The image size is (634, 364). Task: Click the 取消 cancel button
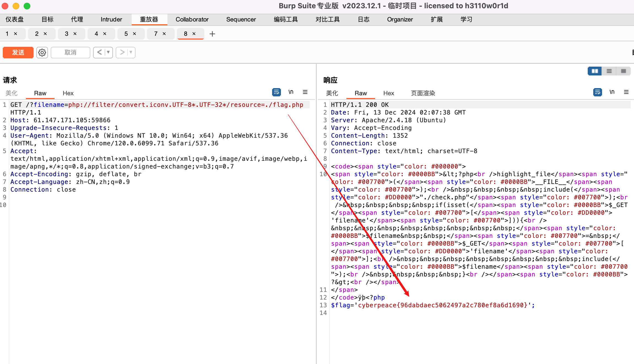(70, 52)
